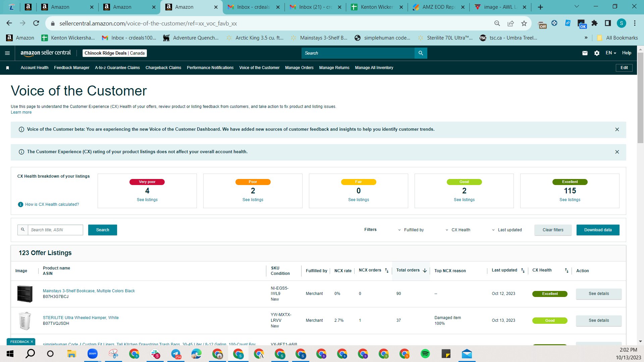Open the Windows Start menu
The width and height of the screenshot is (644, 362).
point(10,354)
